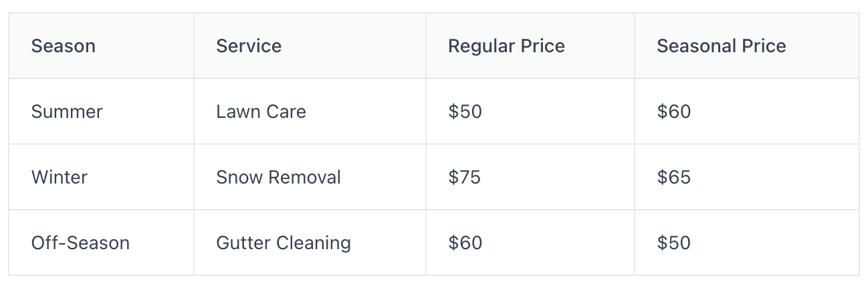
Task: Click the Regular Price column header
Action: [x=530, y=46]
